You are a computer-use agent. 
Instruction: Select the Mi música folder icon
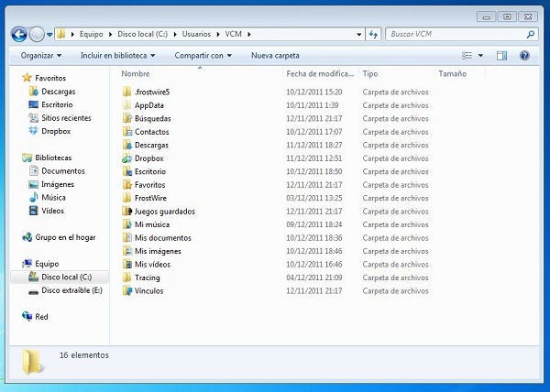[x=127, y=224]
